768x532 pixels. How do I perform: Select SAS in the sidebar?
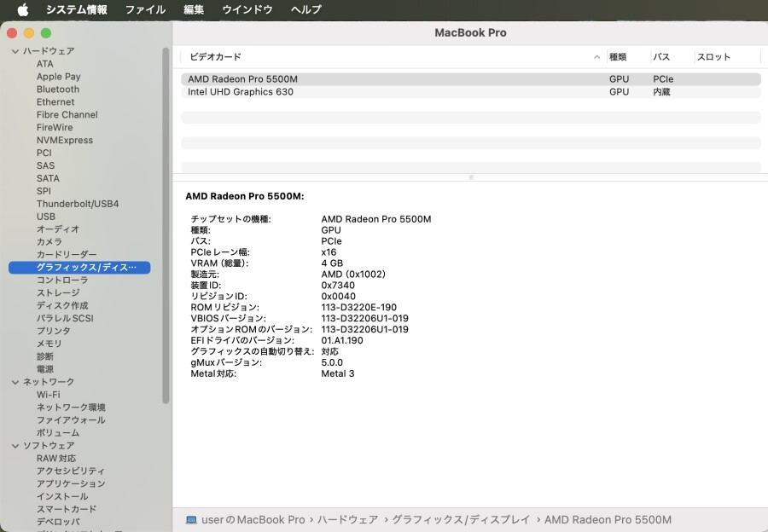(x=45, y=165)
